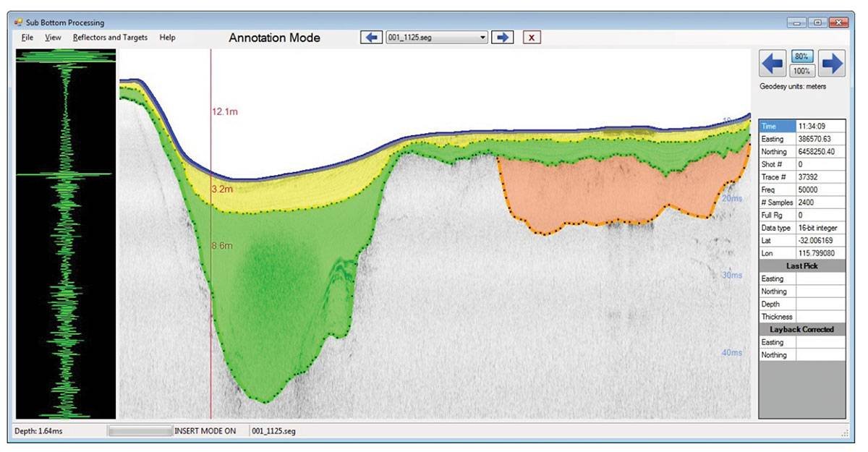Click the red X button in the toolbar

[532, 38]
